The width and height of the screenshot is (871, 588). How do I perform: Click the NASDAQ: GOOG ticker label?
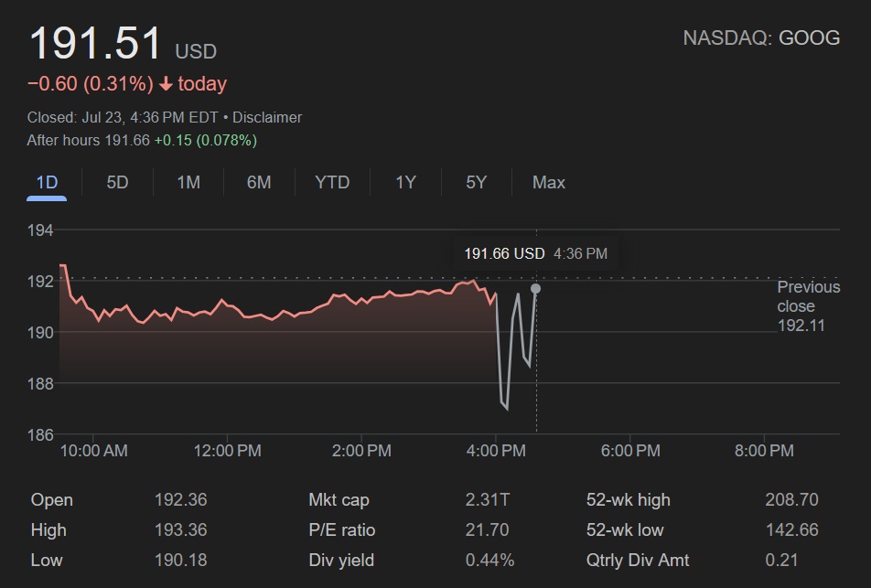(761, 37)
